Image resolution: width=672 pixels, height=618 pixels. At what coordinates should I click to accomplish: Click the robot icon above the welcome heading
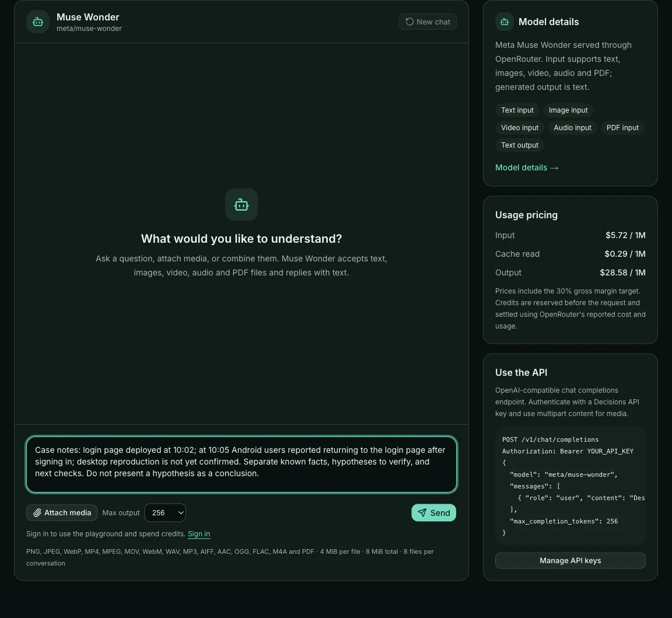[x=242, y=205]
